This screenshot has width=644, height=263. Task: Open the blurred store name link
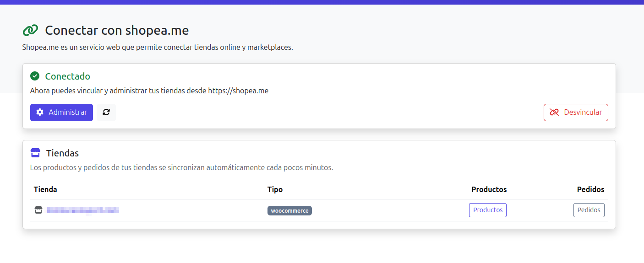[83, 210]
